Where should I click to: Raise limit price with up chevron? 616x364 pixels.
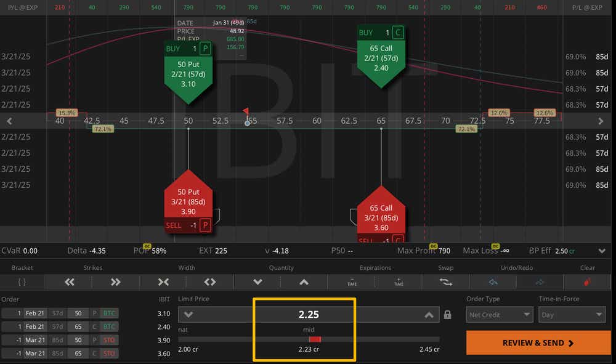click(429, 315)
